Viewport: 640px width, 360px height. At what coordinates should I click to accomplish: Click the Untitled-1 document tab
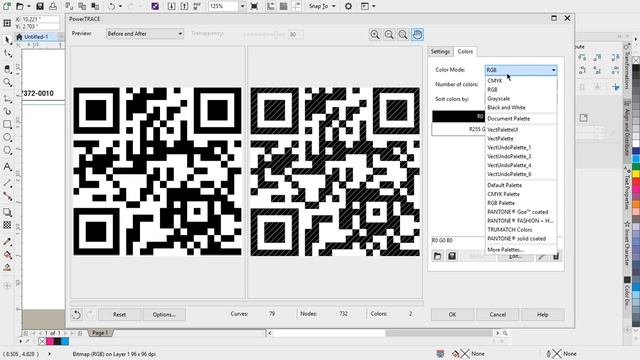(x=36, y=37)
